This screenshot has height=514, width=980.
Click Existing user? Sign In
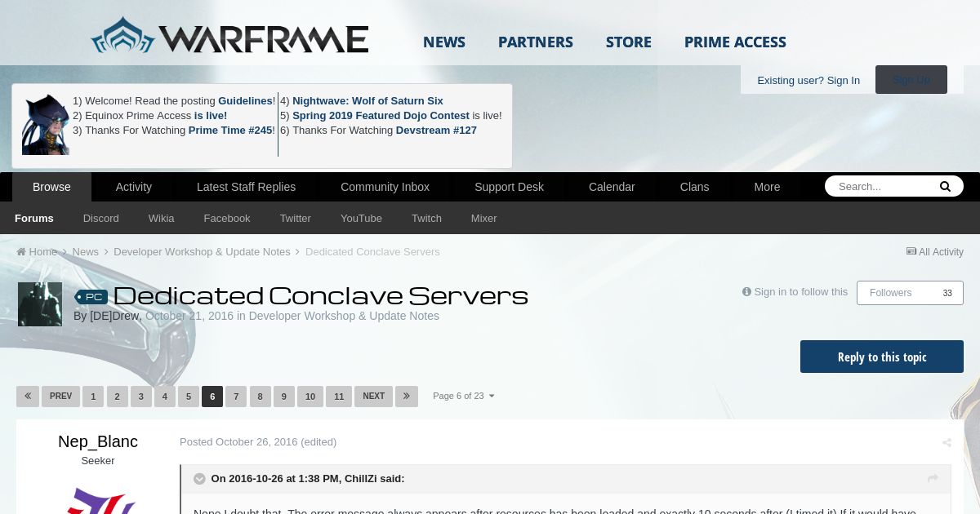pyautogui.click(x=808, y=80)
